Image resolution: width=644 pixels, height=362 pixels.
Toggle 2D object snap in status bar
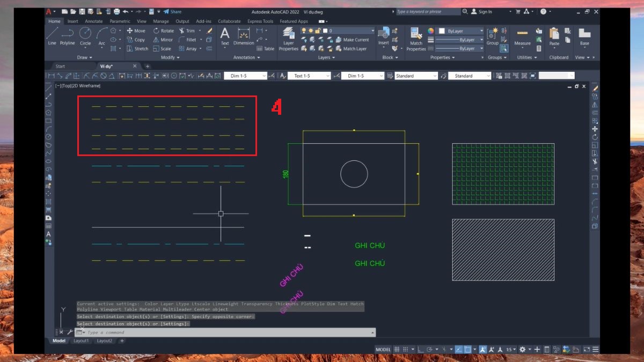[467, 349]
